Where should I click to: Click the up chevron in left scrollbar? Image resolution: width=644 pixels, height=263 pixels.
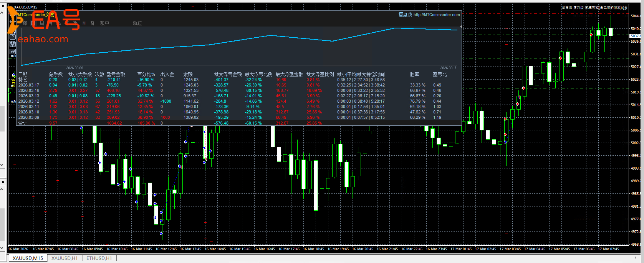tap(2, 13)
